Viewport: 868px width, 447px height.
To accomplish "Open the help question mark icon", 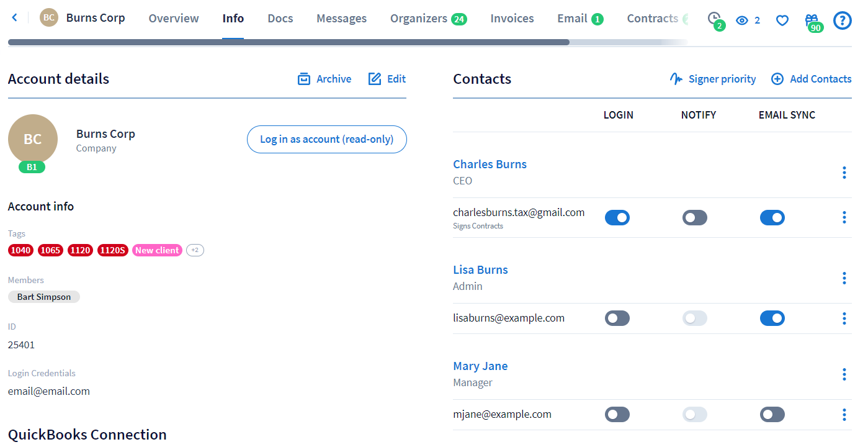I will tap(842, 20).
